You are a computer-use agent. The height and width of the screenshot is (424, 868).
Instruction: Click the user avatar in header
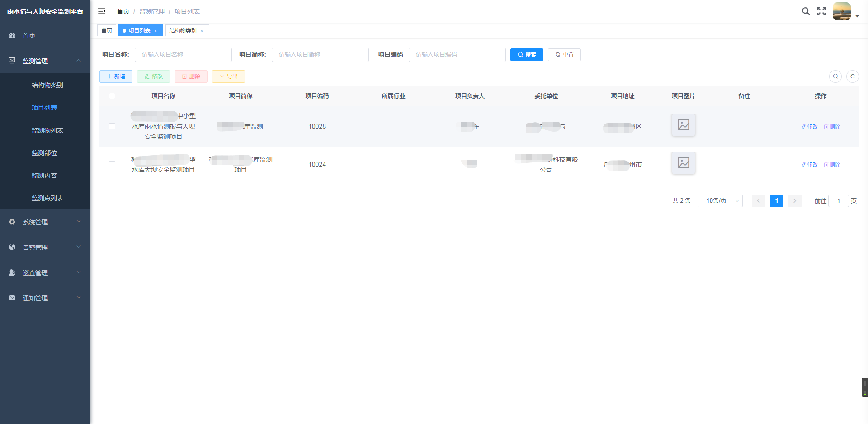[x=842, y=11]
